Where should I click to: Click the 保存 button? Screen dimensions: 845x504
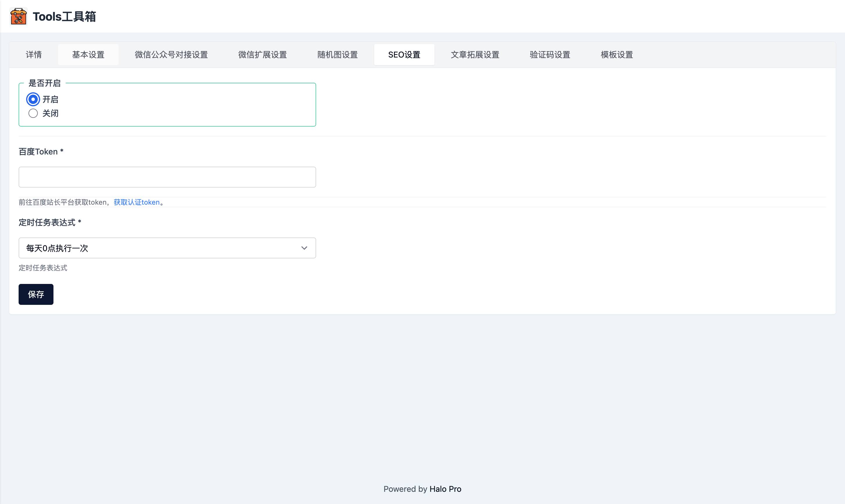click(36, 294)
